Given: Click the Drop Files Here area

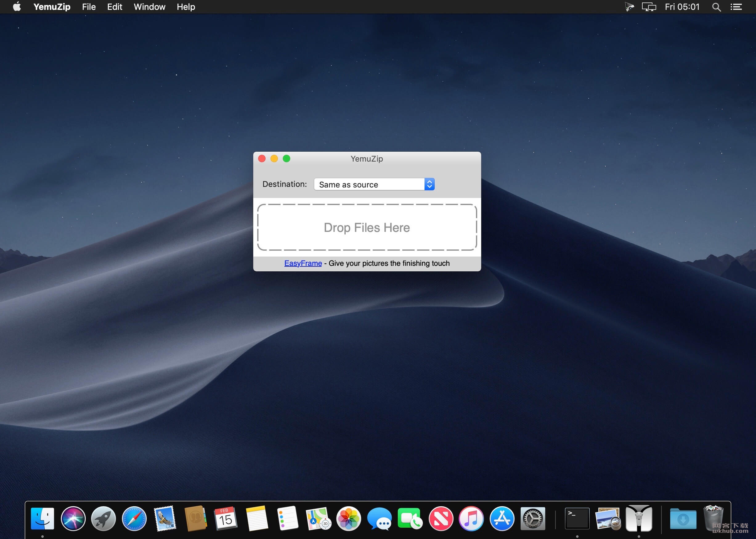Looking at the screenshot, I should (x=367, y=227).
